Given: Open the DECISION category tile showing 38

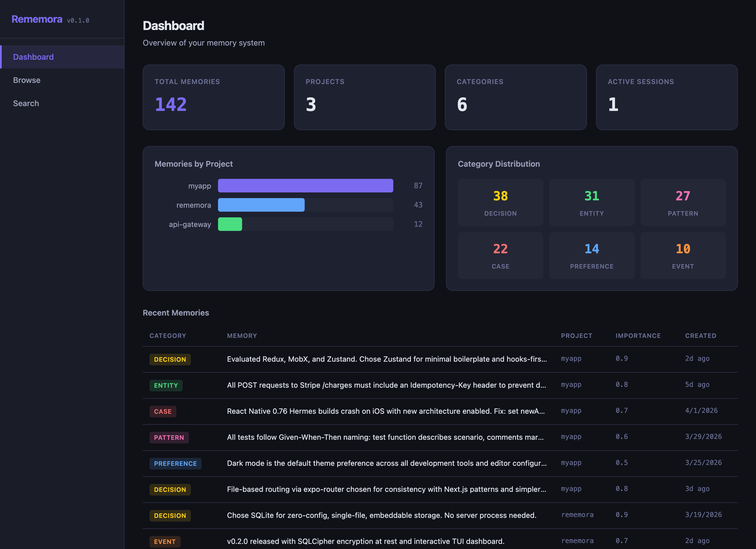Looking at the screenshot, I should 500,203.
